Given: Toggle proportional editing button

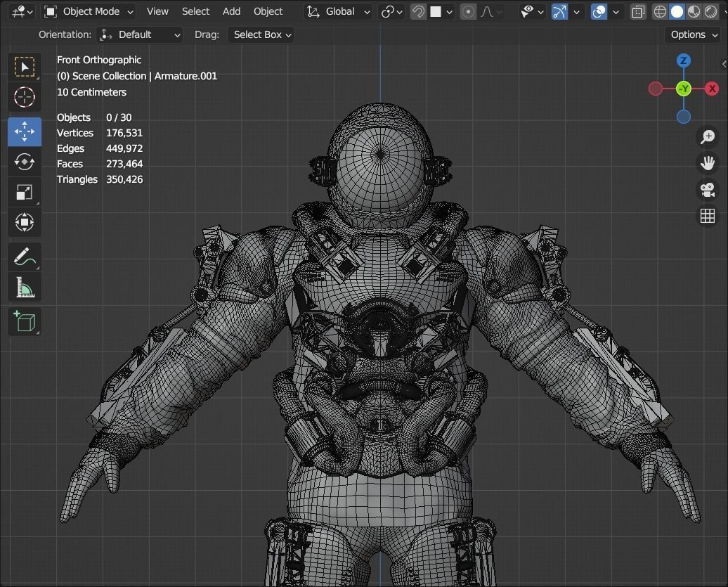Looking at the screenshot, I should [468, 12].
